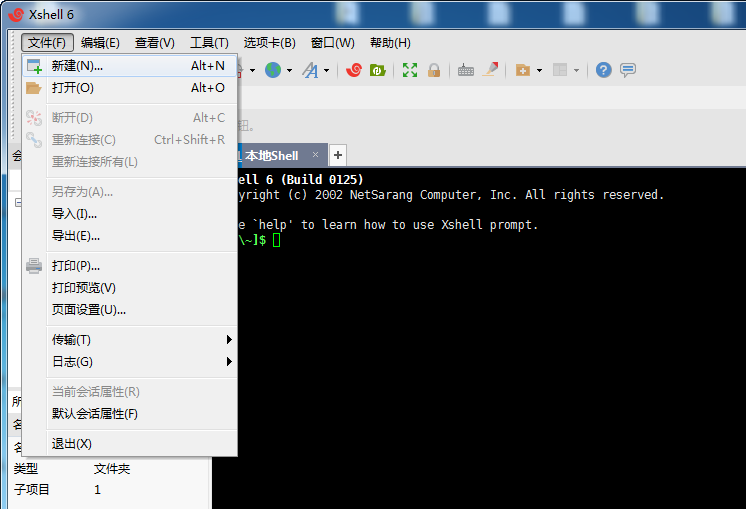Image resolution: width=746 pixels, height=509 pixels.
Task: Click the highlighter pen icon
Action: pyautogui.click(x=491, y=69)
